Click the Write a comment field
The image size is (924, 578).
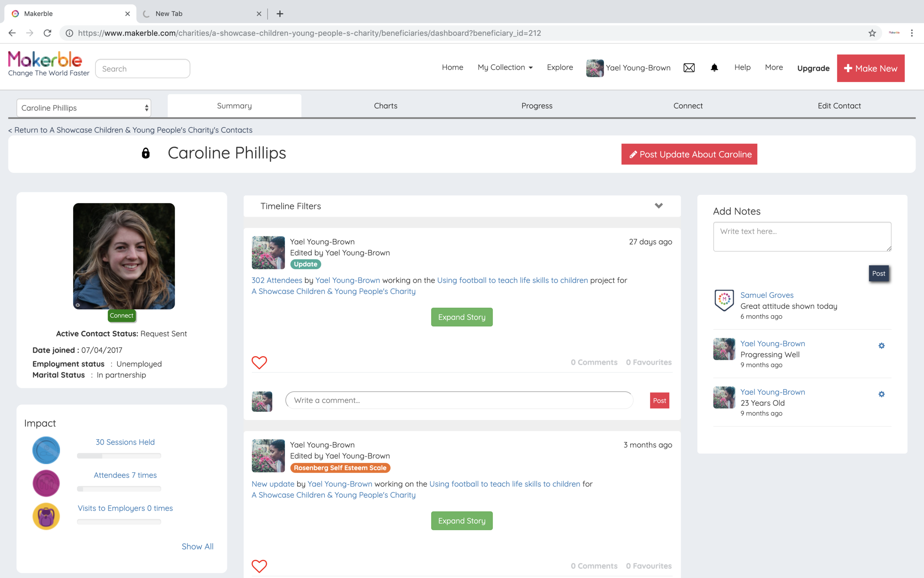(x=459, y=400)
